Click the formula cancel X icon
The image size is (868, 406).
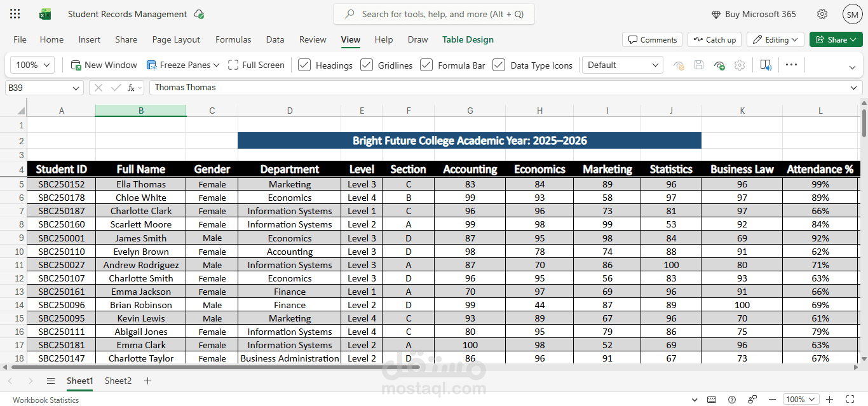click(x=98, y=88)
